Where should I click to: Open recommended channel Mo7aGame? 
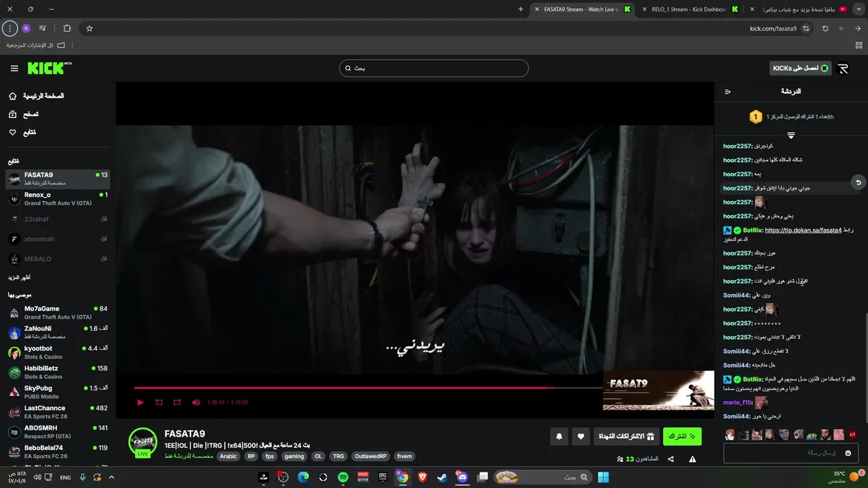(x=58, y=312)
